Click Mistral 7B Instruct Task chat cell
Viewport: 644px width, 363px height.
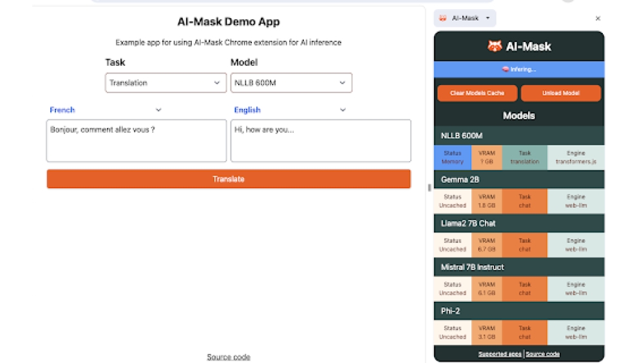pyautogui.click(x=524, y=289)
